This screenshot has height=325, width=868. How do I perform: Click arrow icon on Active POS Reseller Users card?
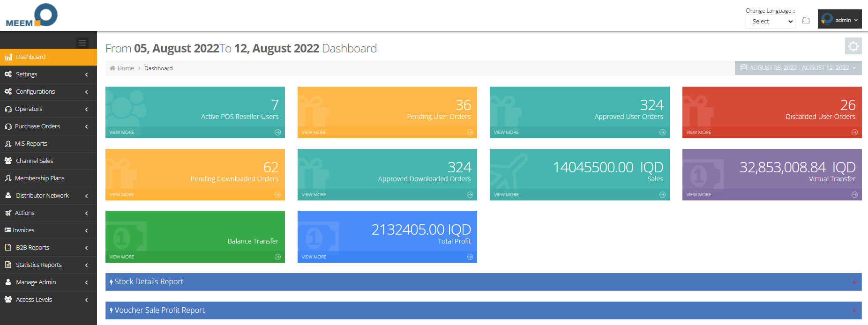277,133
